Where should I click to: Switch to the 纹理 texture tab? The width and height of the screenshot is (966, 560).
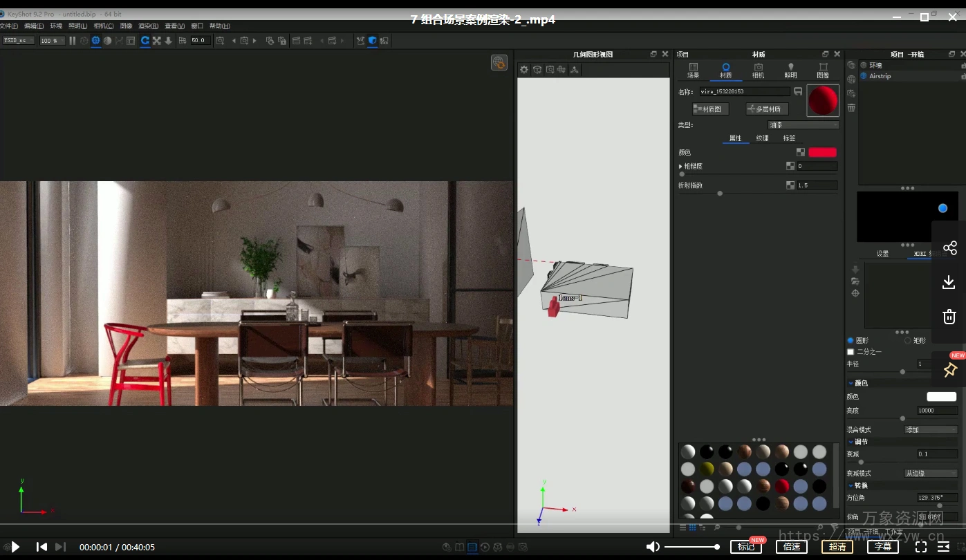762,138
